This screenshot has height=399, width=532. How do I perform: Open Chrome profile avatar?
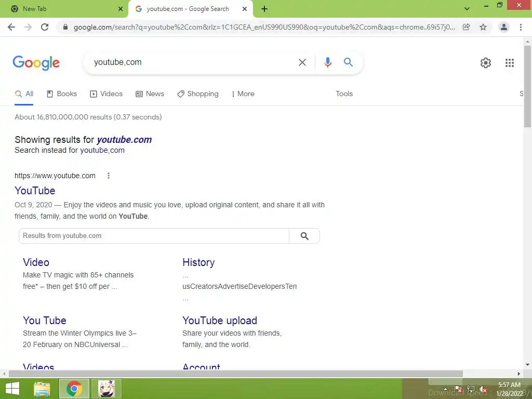tap(504, 27)
